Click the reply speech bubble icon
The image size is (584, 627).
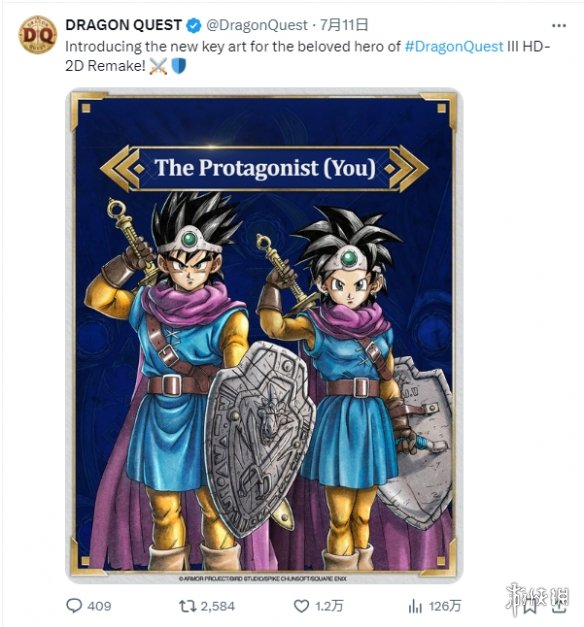74,606
